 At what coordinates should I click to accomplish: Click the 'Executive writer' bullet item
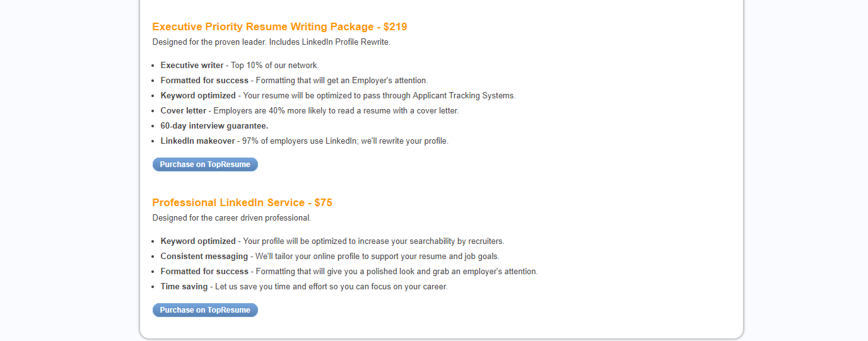(240, 66)
